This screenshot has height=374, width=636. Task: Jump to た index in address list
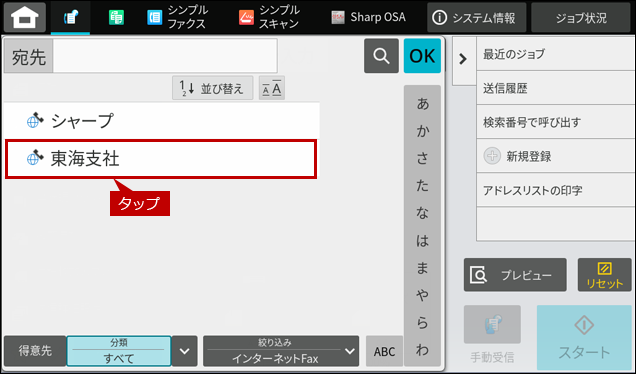422,186
